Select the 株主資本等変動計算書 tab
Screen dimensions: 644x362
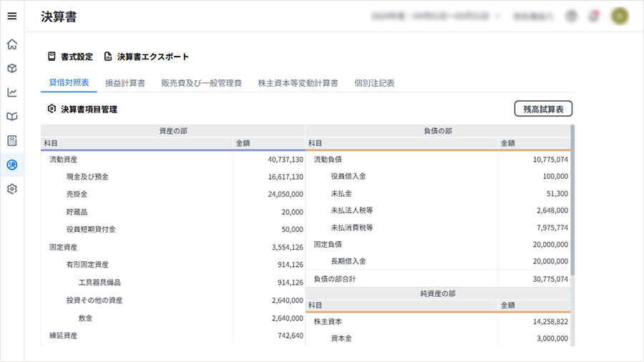[x=298, y=83]
